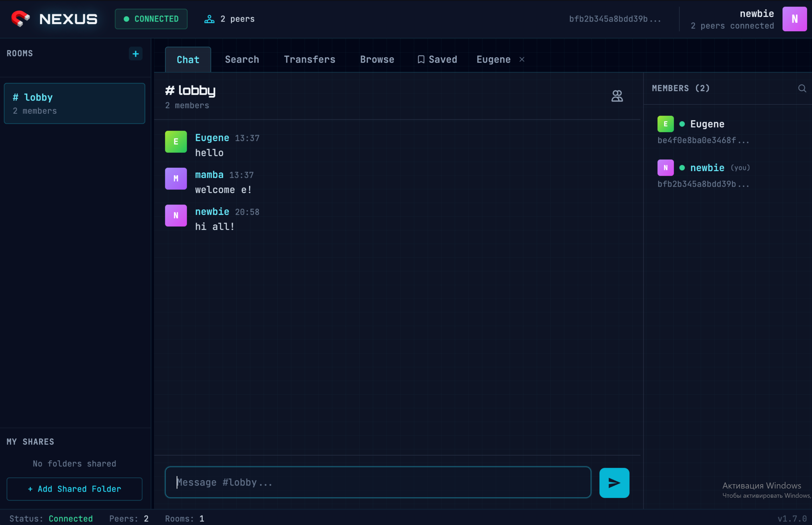The image size is (812, 525).
Task: Click the Add Shared Folder button
Action: pyautogui.click(x=74, y=489)
